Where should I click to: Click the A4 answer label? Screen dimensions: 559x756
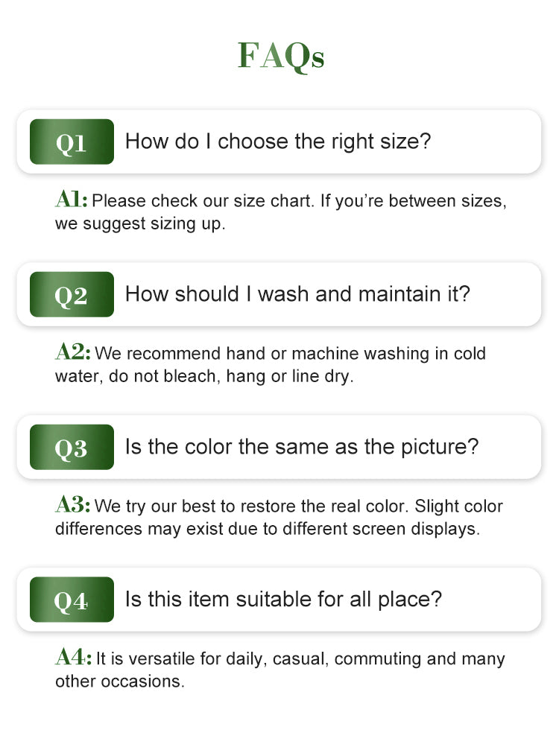coord(73,657)
